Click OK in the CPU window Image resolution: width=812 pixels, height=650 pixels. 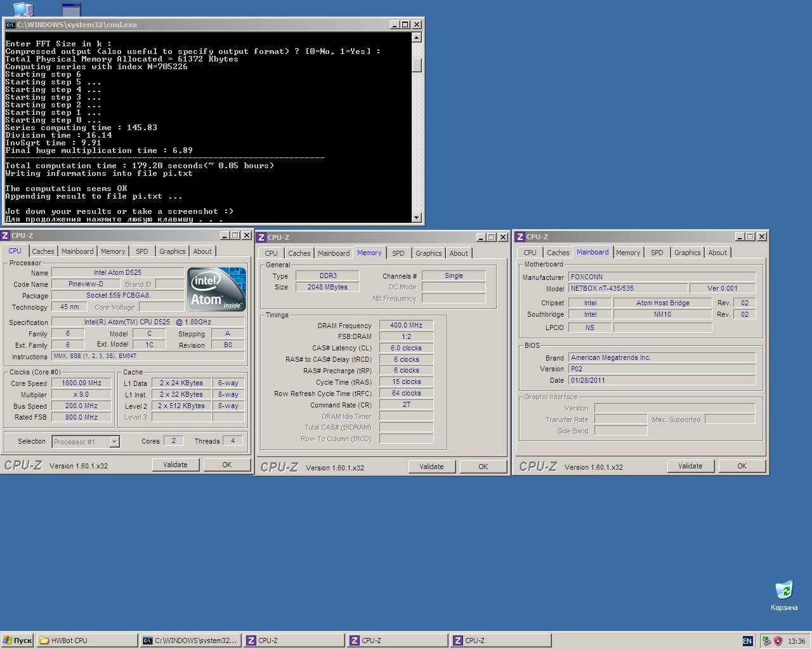point(226,465)
